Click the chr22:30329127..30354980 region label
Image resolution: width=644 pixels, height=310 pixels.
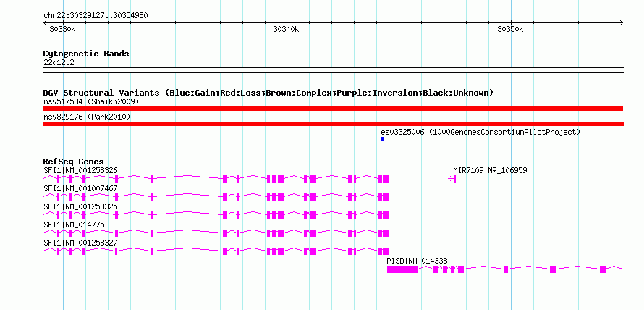tap(96, 16)
